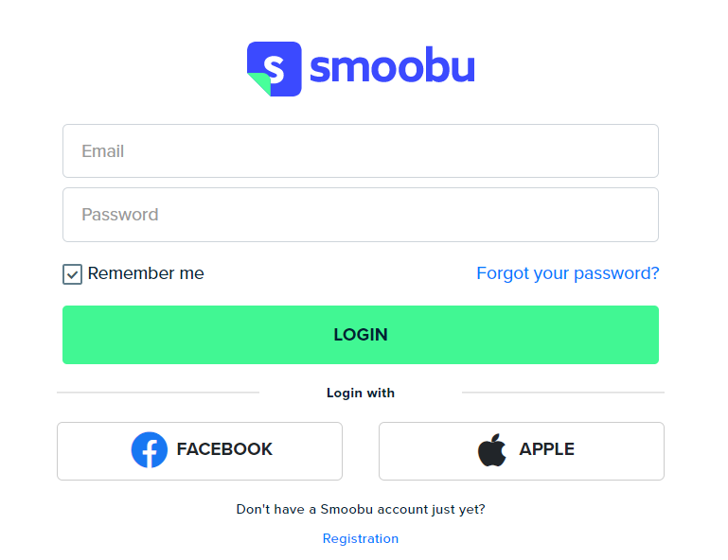Screen dimensions: 728x560
Task: Sign in via the FACEBOOK button
Action: click(200, 451)
